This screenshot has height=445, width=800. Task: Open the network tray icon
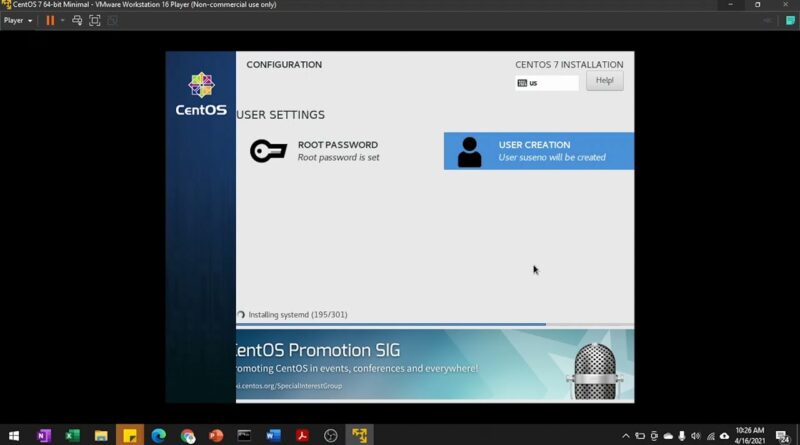pyautogui.click(x=710, y=436)
